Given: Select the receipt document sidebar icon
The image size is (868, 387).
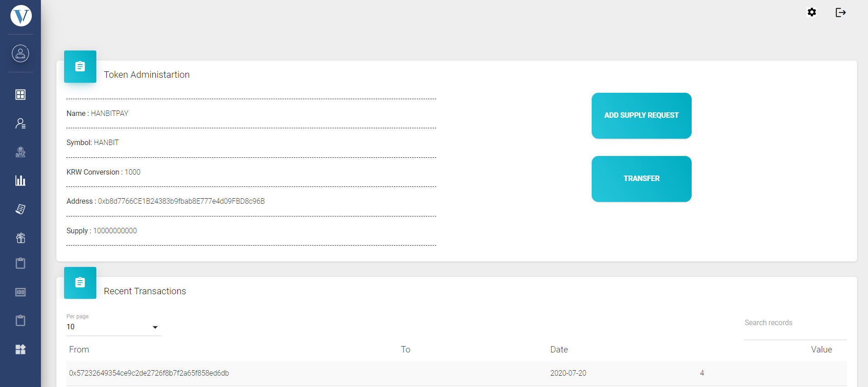Looking at the screenshot, I should tap(20, 209).
